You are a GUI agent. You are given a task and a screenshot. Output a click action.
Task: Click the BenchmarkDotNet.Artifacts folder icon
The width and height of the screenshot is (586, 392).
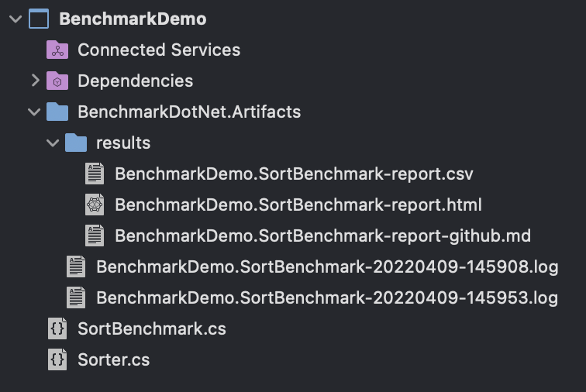(57, 112)
